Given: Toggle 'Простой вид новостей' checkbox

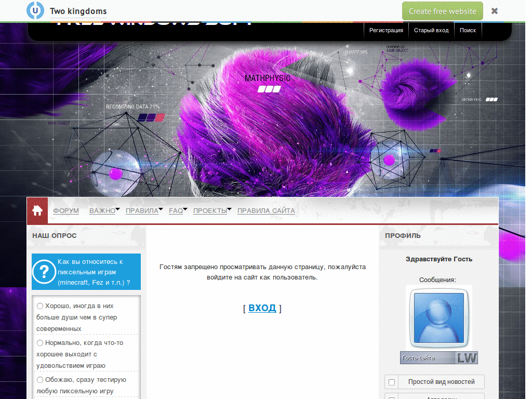Looking at the screenshot, I should click(392, 382).
